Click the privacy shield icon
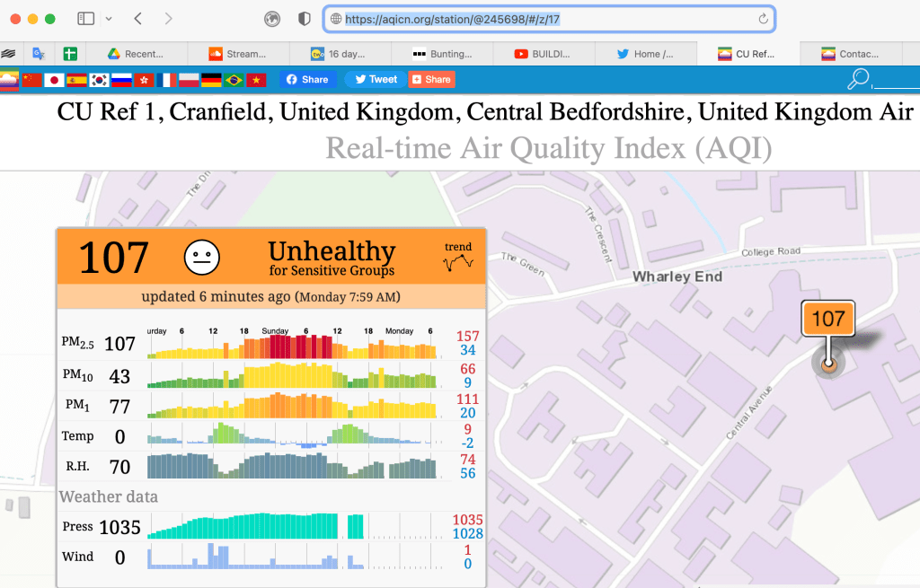 click(305, 19)
